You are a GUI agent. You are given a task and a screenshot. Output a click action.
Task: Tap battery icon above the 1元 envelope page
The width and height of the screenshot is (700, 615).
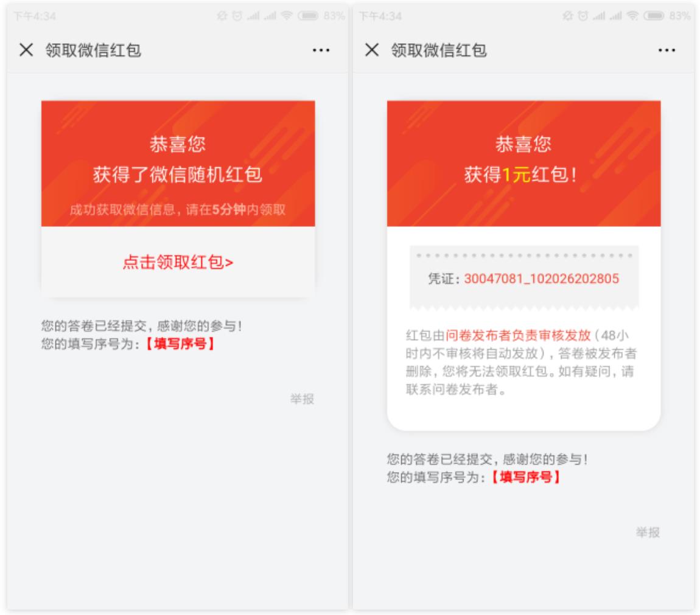click(x=655, y=16)
